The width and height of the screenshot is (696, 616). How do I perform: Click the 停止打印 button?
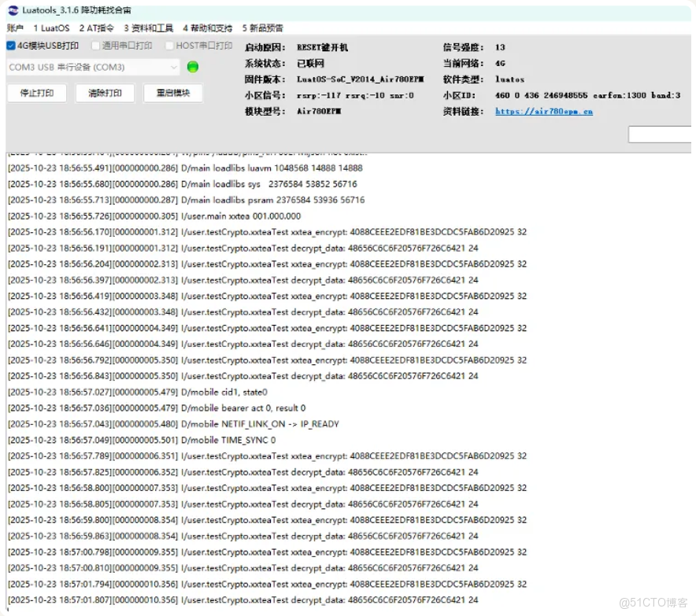point(37,93)
